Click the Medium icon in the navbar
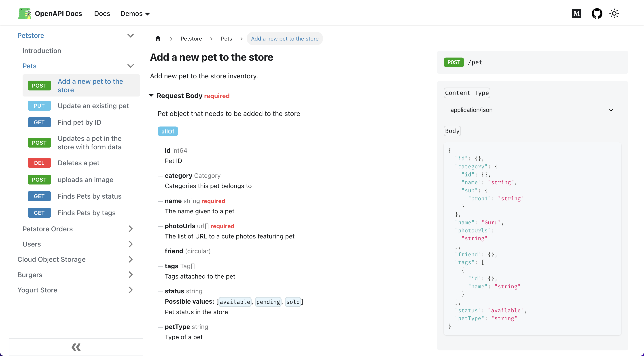The height and width of the screenshot is (356, 644). 576,13
